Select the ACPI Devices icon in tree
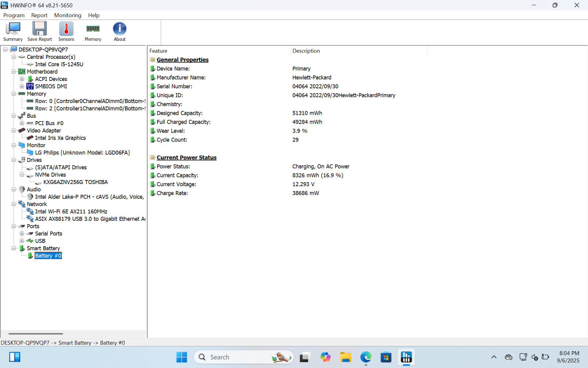 pos(31,79)
